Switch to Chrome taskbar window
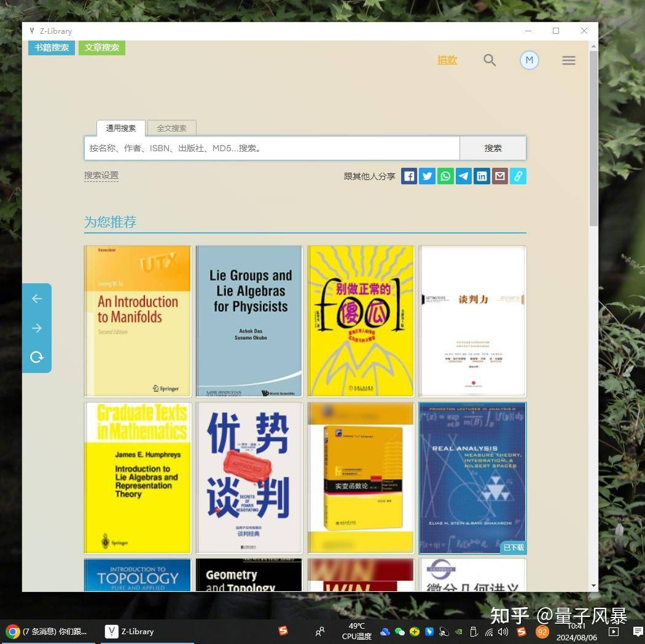Screen dimensions: 645x644 point(48,632)
